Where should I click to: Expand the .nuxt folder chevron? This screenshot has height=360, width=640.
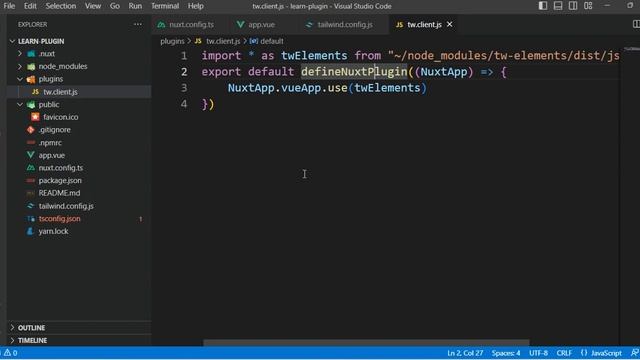20,53
